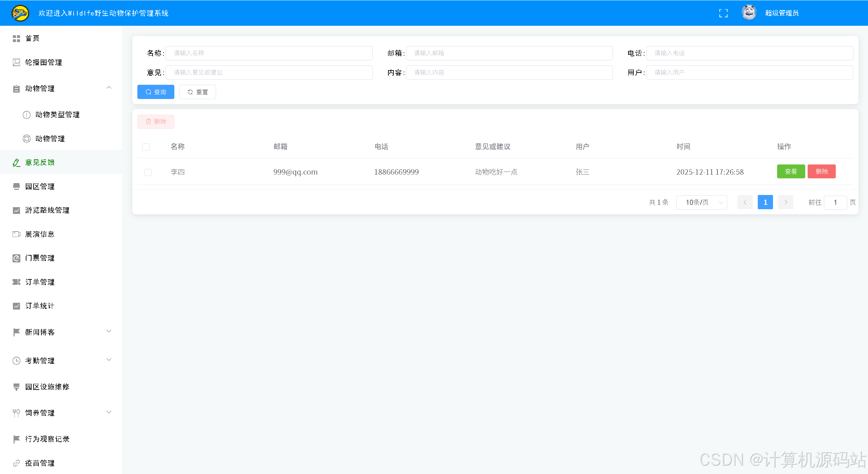Focus the 内容 input field
This screenshot has height=474, width=868.
[x=509, y=73]
